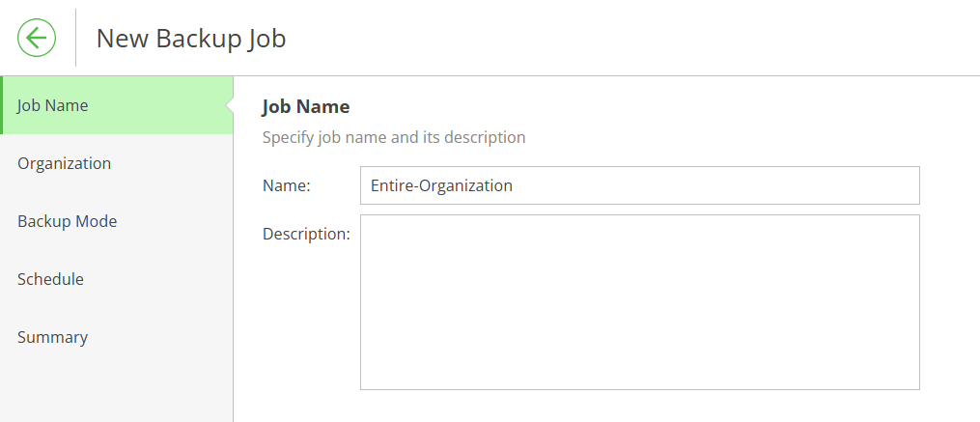
Task: Click the green accent bar on the Job Name step
Action: [x=1, y=105]
